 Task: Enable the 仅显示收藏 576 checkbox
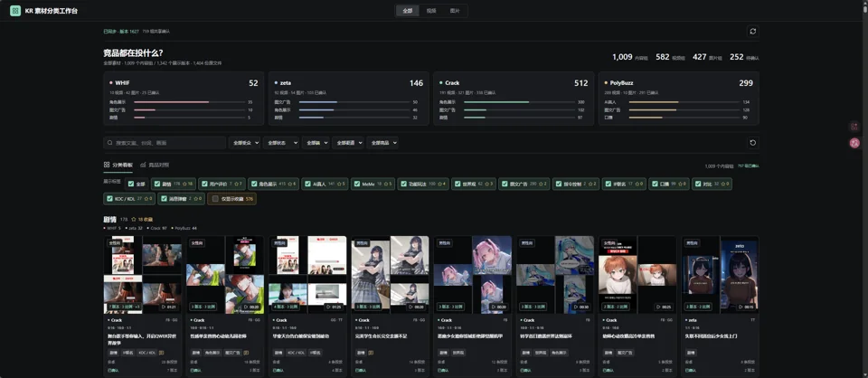215,198
